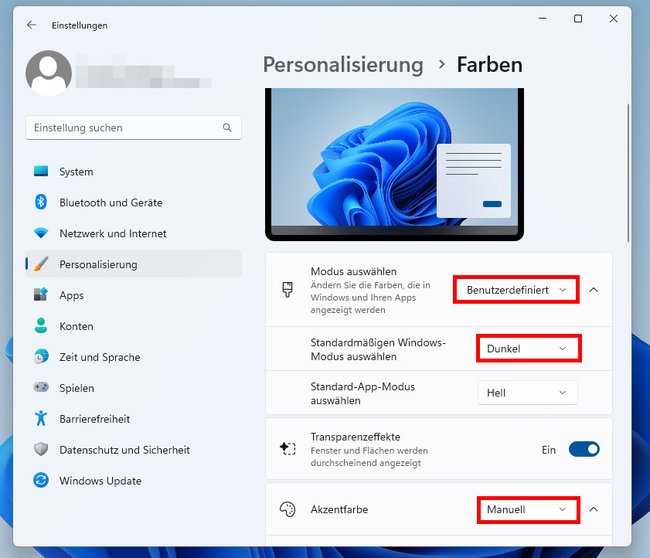
Task: Open the System settings category
Action: (133, 171)
